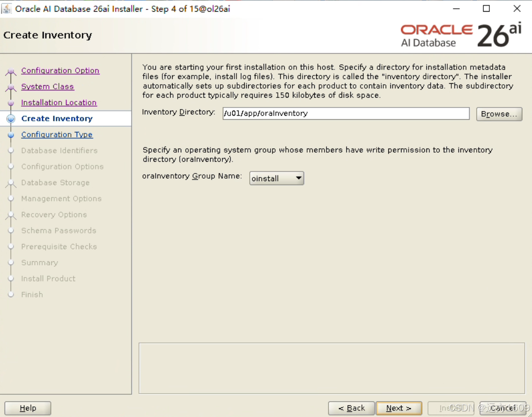Click the Help button

28,408
